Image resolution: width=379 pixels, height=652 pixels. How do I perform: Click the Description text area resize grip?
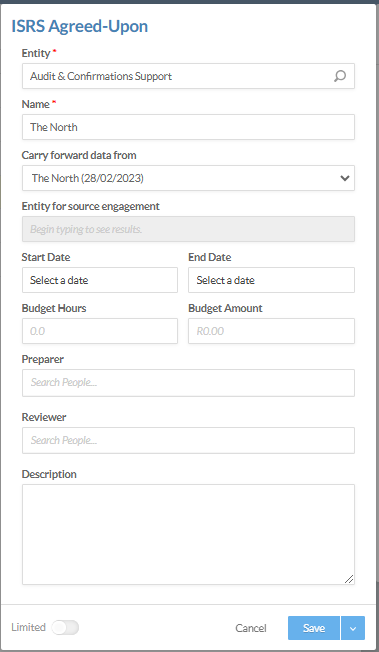(349, 579)
